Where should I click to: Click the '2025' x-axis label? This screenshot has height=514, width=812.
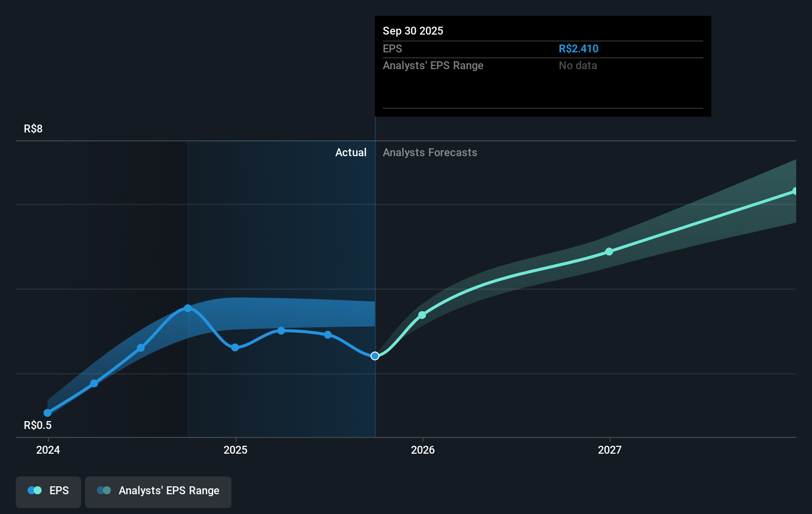pyautogui.click(x=235, y=450)
